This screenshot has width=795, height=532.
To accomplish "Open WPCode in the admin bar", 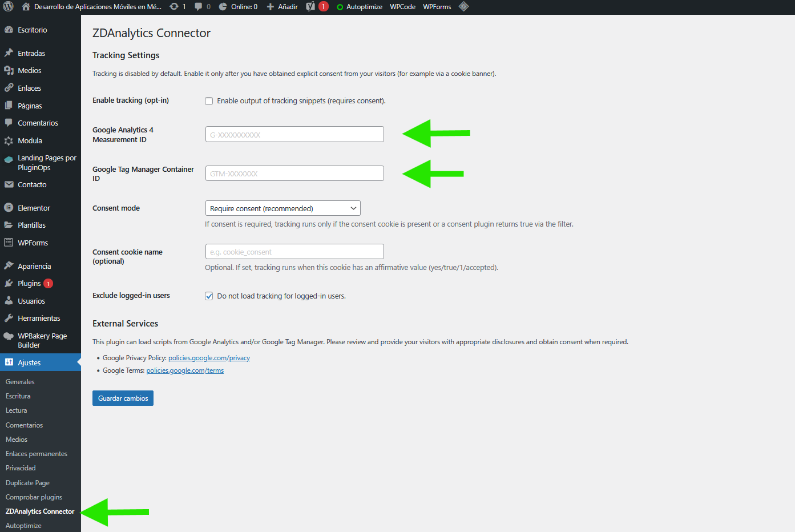I will [402, 7].
